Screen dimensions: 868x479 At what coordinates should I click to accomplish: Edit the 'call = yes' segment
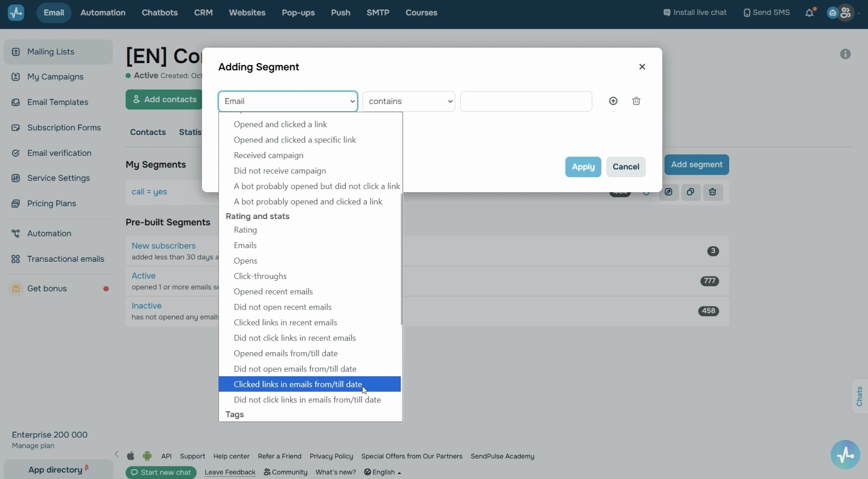tap(669, 192)
